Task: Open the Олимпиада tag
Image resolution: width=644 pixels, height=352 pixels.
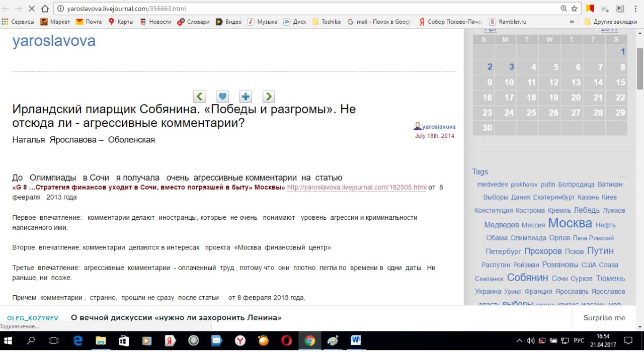Action: click(528, 238)
